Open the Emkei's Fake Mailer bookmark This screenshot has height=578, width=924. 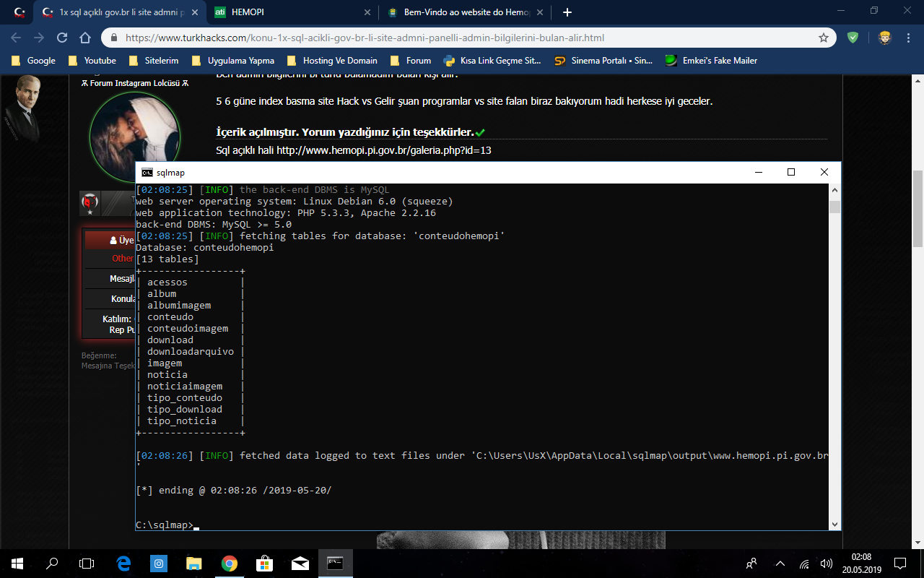tap(711, 61)
